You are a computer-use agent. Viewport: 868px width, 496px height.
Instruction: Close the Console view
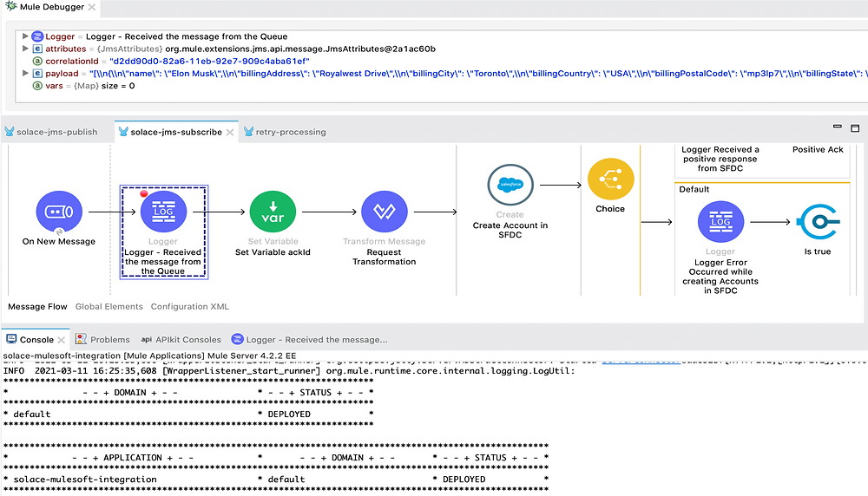click(x=62, y=340)
